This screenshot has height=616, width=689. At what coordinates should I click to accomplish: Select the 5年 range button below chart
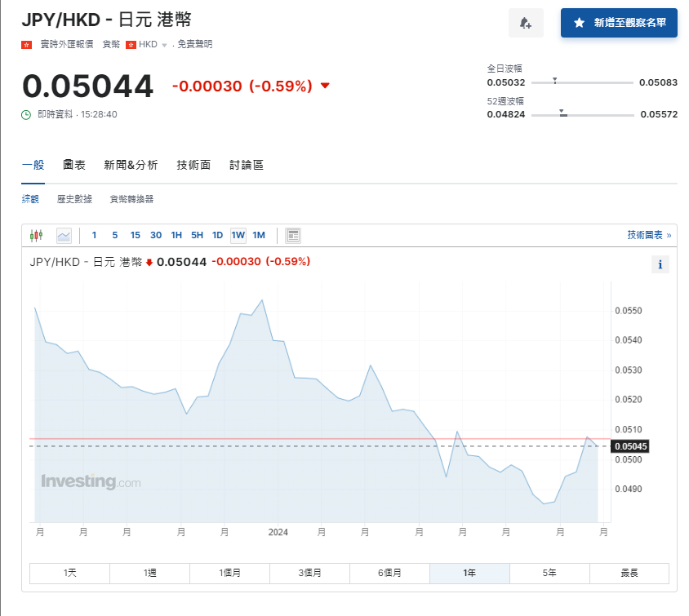549,573
